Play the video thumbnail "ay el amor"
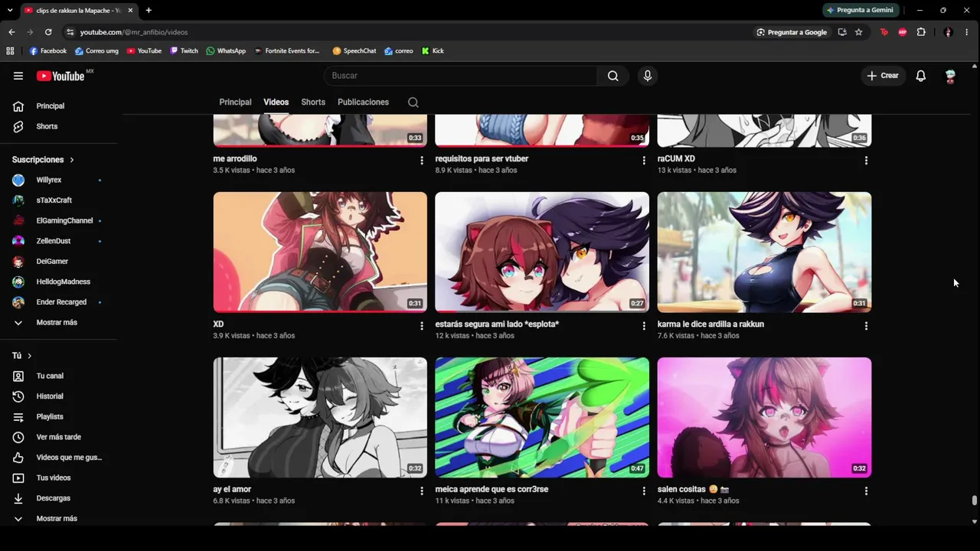 [320, 417]
